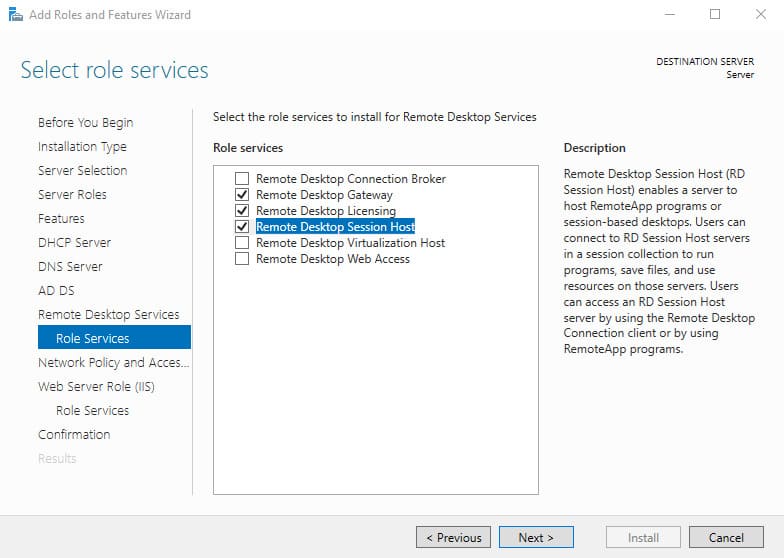Toggle Remote Desktop Session Host checkbox
This screenshot has height=558, width=784.
pos(242,227)
